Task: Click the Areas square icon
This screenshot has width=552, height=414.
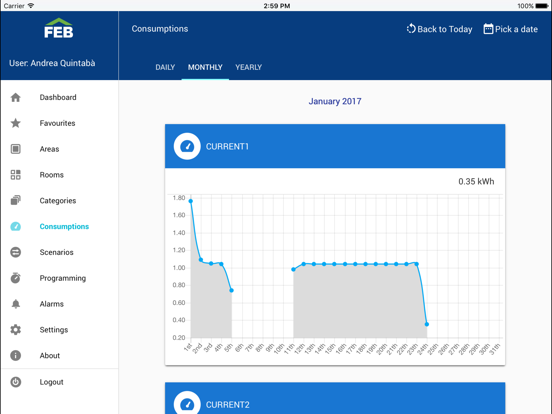Action: pyautogui.click(x=15, y=149)
